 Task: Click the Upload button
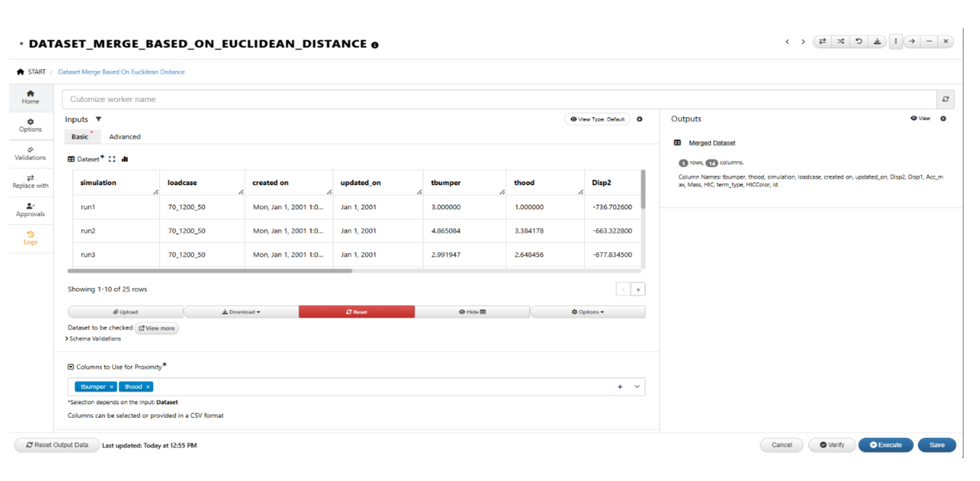tap(125, 312)
